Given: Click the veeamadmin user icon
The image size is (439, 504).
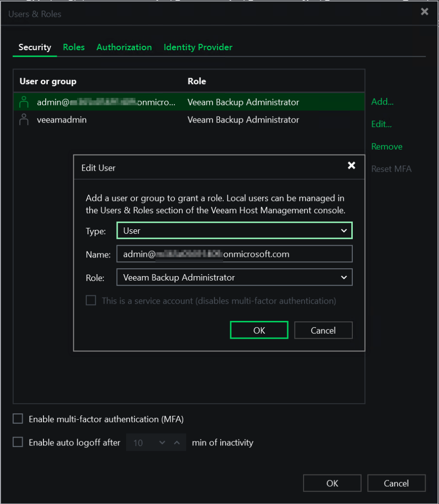Looking at the screenshot, I should click(23, 120).
